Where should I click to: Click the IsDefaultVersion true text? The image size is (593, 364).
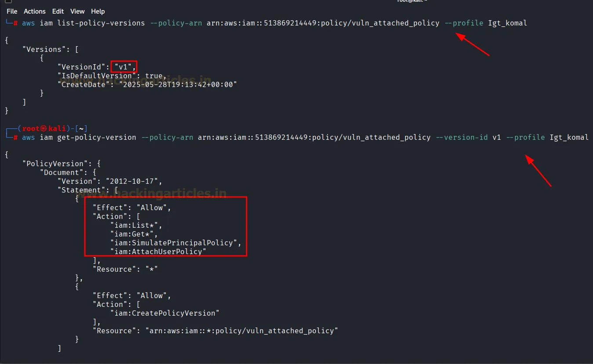point(109,76)
